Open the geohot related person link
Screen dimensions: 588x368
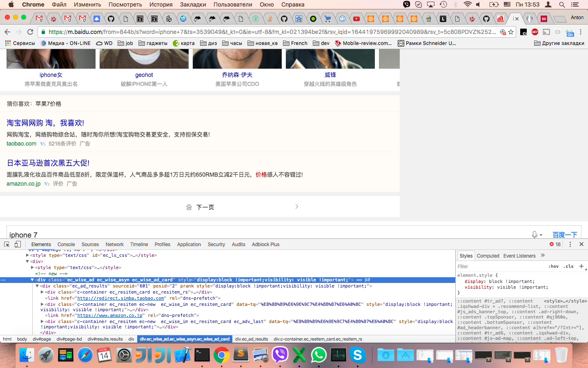click(144, 75)
